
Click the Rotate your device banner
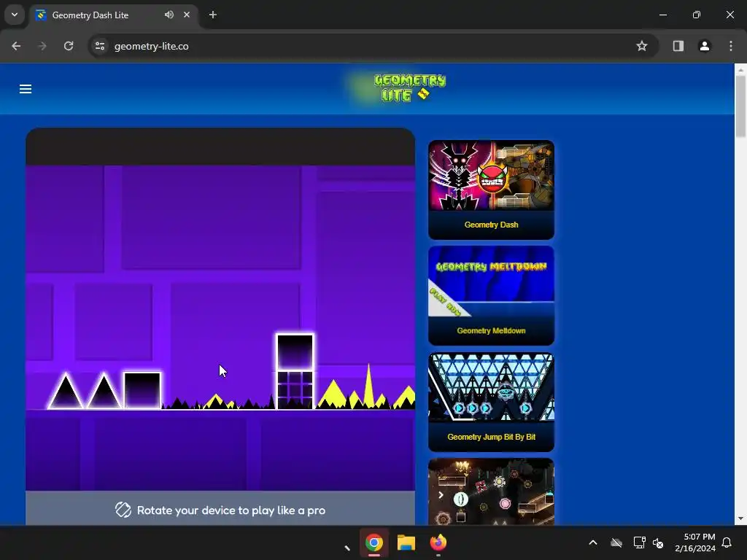(x=220, y=508)
